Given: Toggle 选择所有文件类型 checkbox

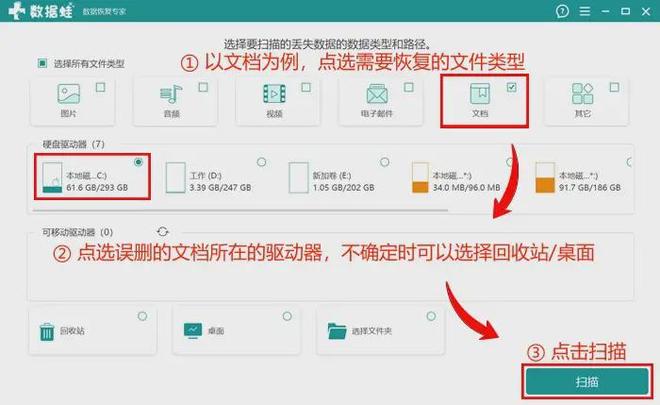Looking at the screenshot, I should pyautogui.click(x=42, y=63).
